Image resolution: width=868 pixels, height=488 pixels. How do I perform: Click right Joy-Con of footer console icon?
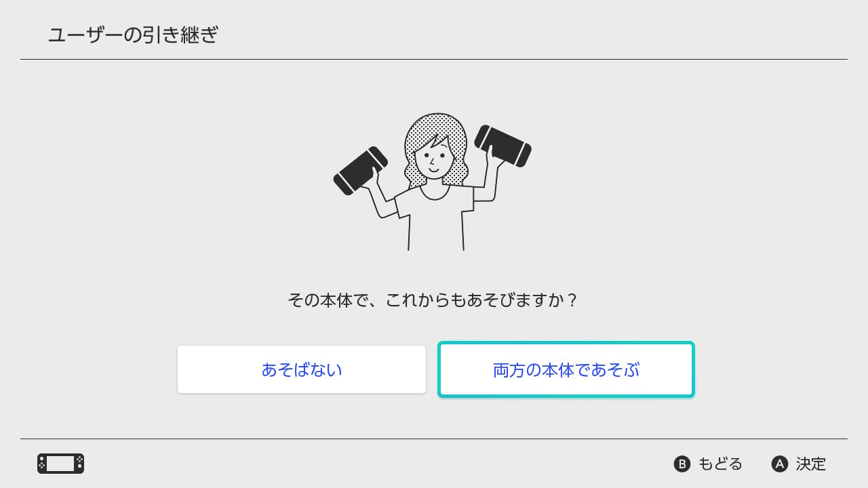[x=79, y=464]
